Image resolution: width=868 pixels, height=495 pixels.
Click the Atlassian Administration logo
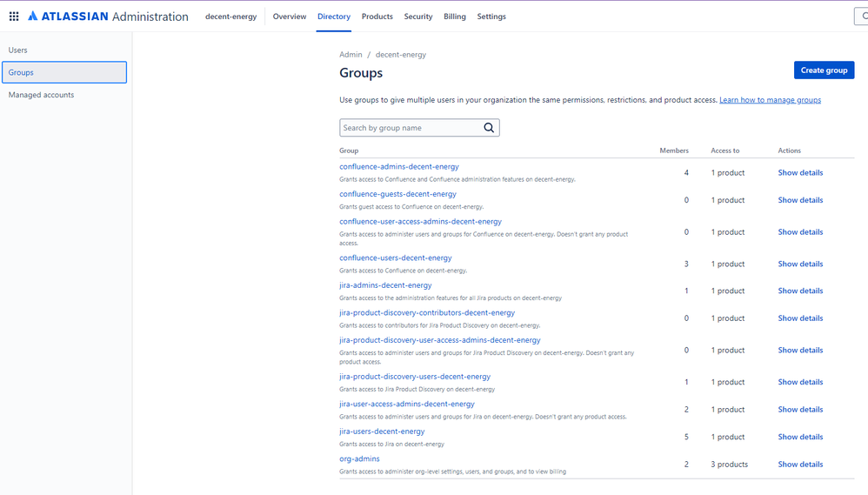[x=108, y=17]
